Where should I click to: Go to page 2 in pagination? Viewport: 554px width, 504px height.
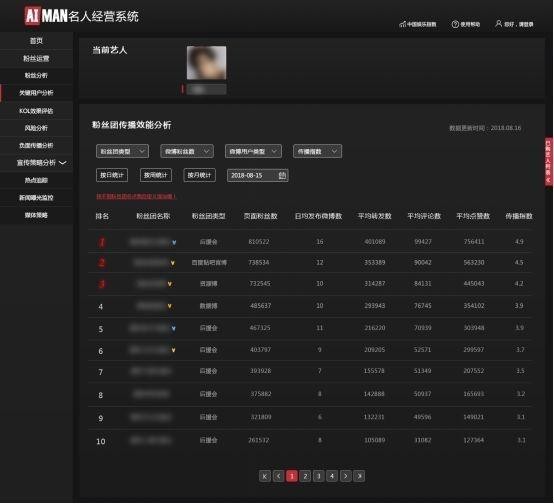coord(305,476)
